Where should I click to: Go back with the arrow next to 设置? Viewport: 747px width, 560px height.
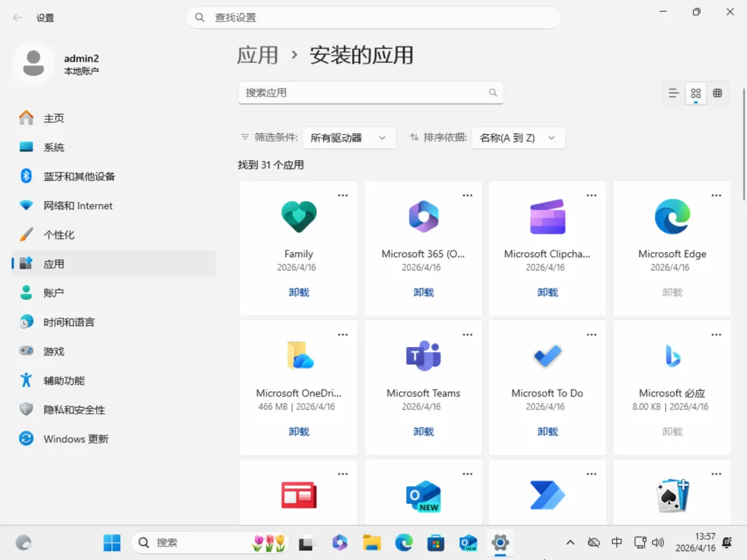[17, 17]
